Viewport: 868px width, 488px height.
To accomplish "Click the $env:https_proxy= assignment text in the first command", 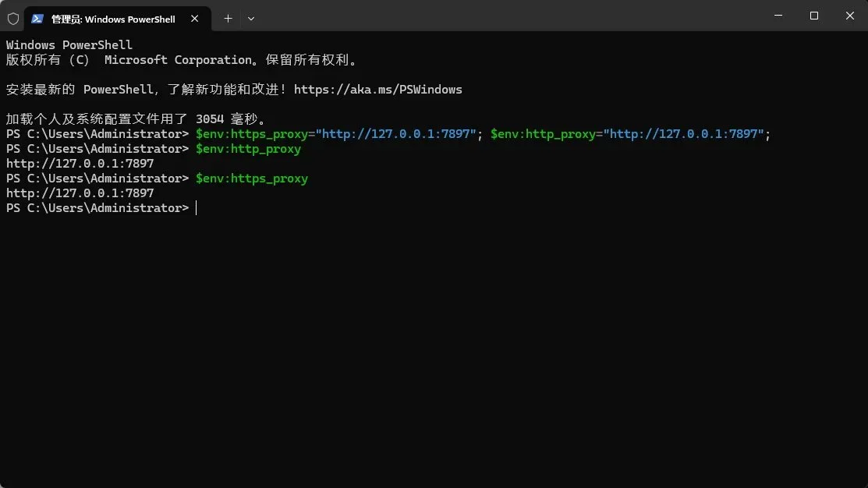I will click(x=255, y=134).
